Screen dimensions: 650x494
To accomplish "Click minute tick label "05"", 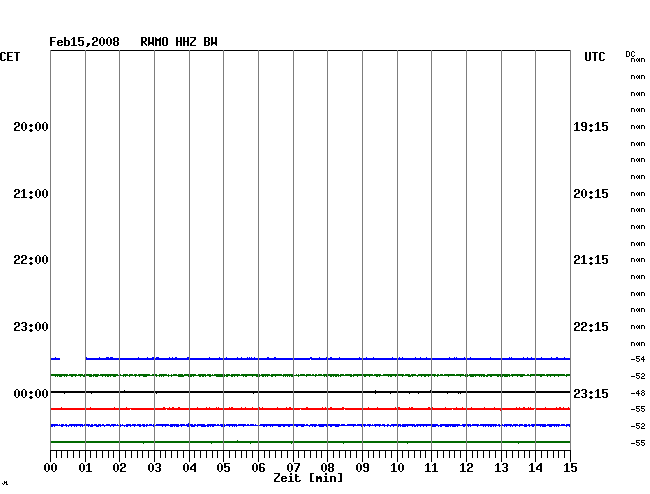I will coord(223,468).
